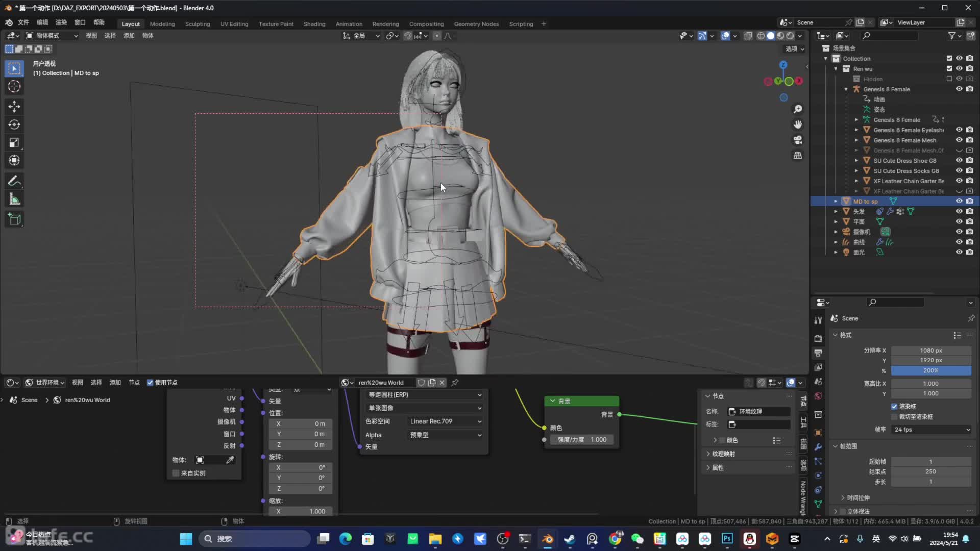
Task: Select the Transform tool
Action: click(x=14, y=160)
